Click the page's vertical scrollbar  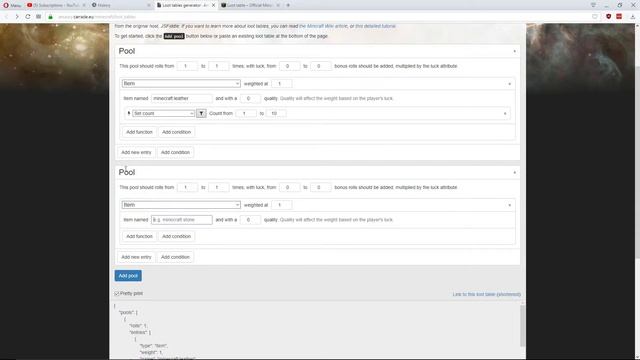(637, 161)
